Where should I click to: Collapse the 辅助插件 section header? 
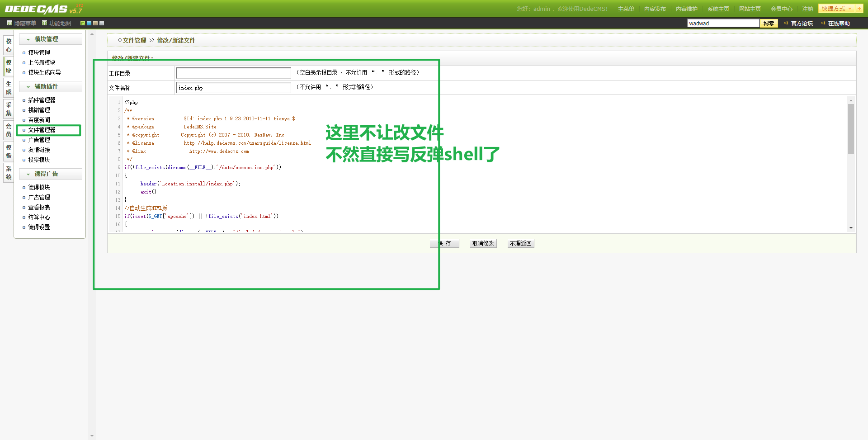pos(51,87)
